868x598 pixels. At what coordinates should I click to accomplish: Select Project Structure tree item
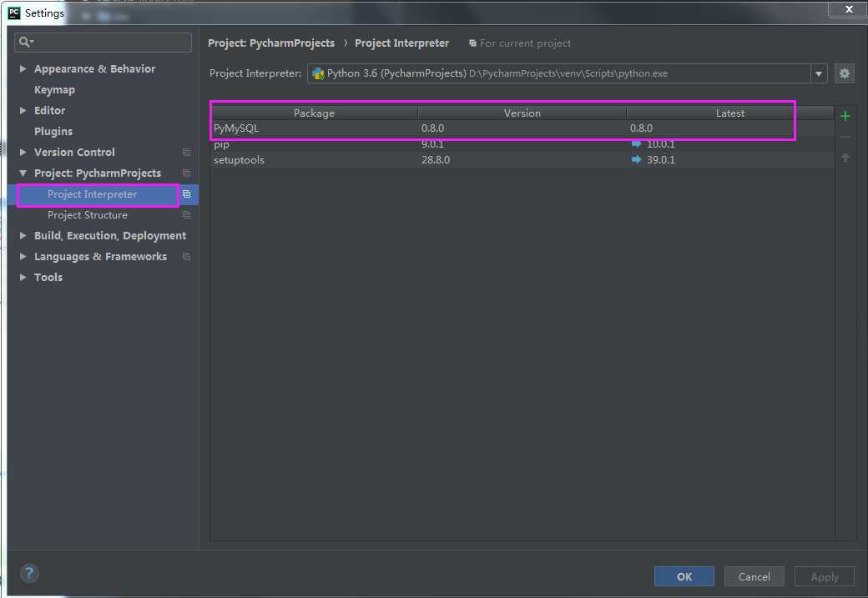coord(88,214)
